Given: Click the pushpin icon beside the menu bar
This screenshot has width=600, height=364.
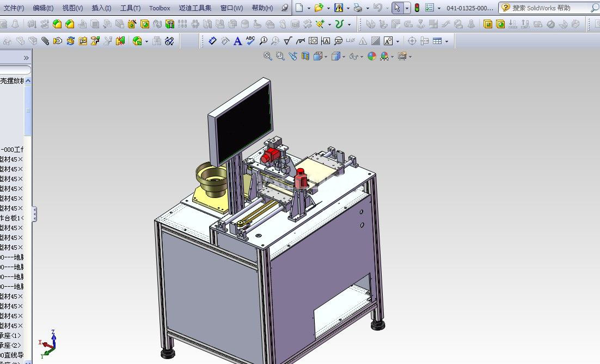Looking at the screenshot, I should (x=285, y=8).
